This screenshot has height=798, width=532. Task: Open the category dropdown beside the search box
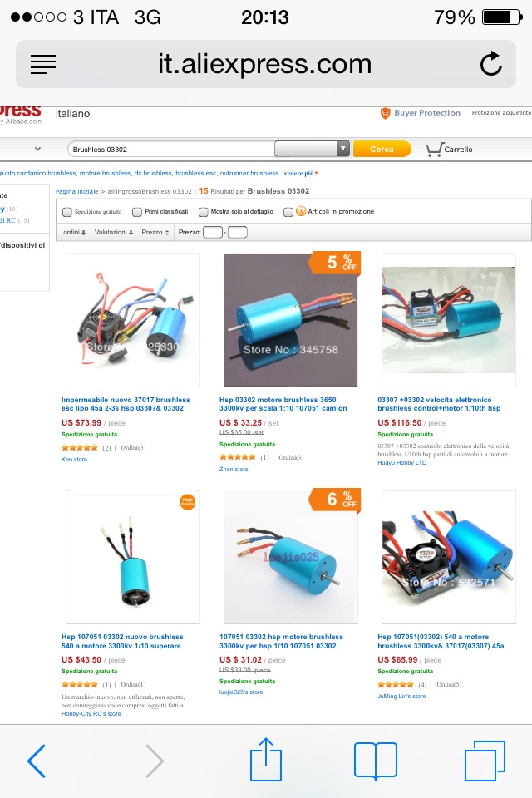[x=312, y=149]
